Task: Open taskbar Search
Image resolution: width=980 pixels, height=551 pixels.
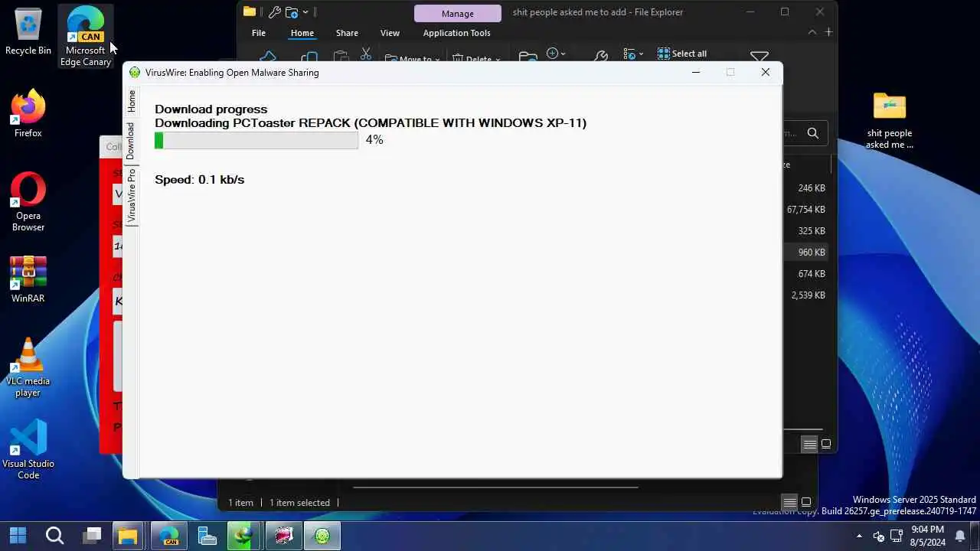Action: 54,535
